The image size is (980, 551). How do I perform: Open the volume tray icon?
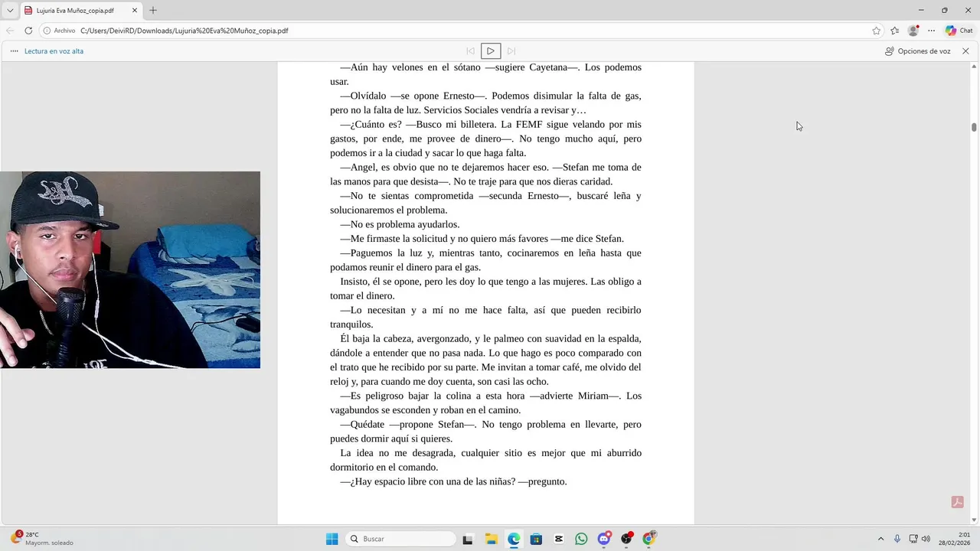(926, 539)
